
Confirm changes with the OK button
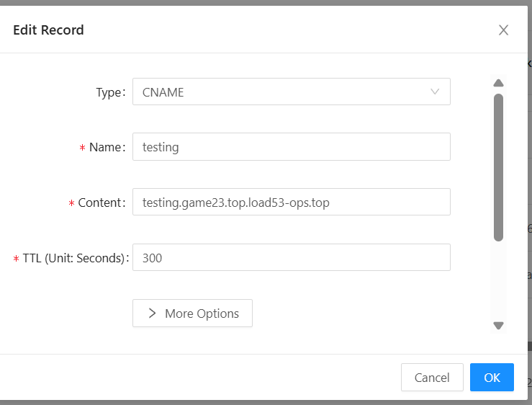pyautogui.click(x=492, y=378)
